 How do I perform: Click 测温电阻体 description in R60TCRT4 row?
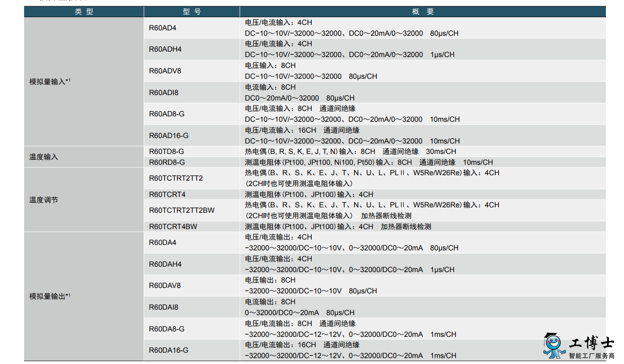[309, 194]
